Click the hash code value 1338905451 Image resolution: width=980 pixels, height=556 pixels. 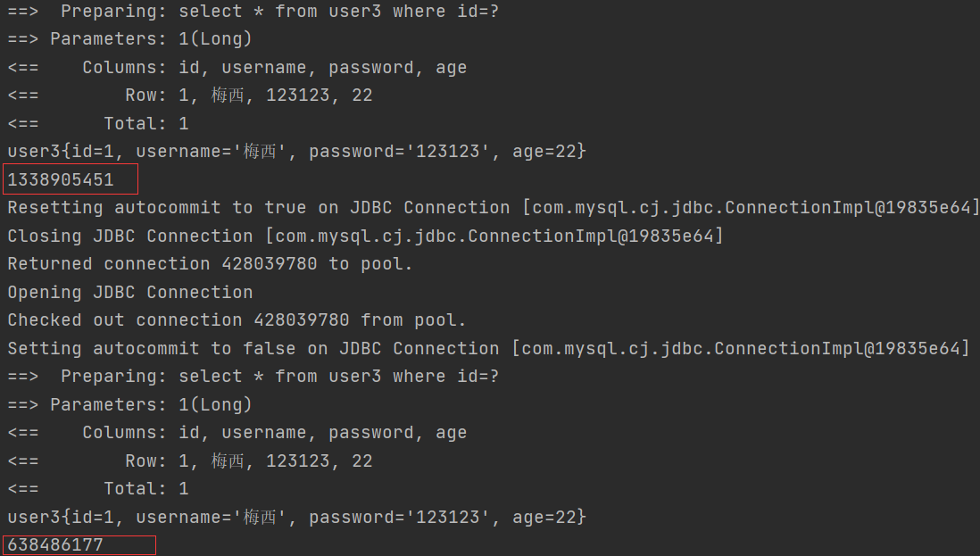pyautogui.click(x=61, y=179)
